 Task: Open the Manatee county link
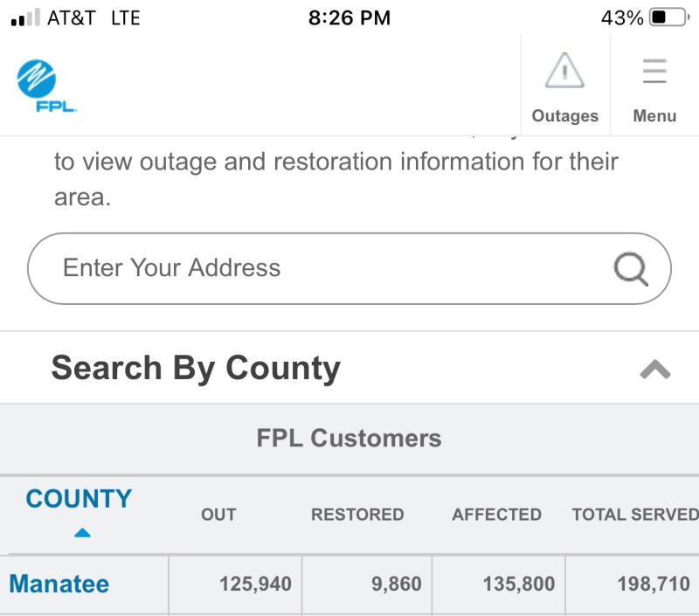(x=59, y=584)
